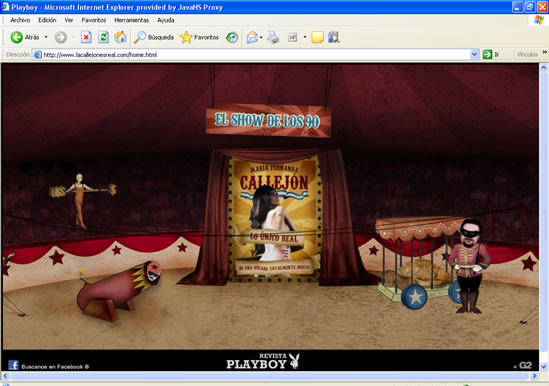Click the Mail envelope icon

pos(252,37)
